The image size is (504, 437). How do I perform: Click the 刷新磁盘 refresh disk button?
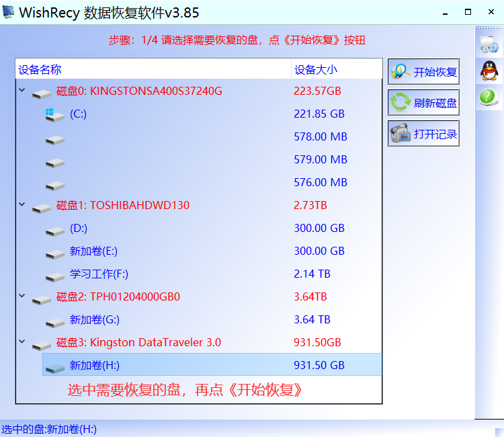pyautogui.click(x=423, y=103)
